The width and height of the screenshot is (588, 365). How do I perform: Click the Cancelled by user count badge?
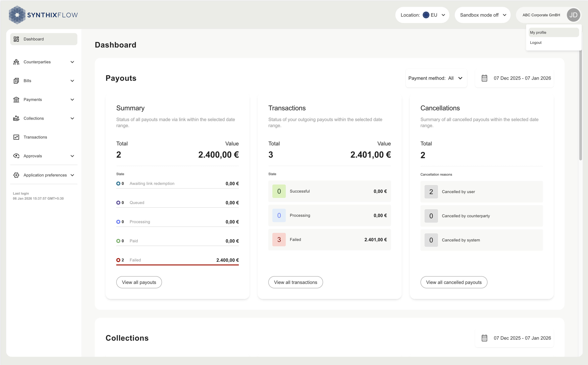(x=431, y=192)
